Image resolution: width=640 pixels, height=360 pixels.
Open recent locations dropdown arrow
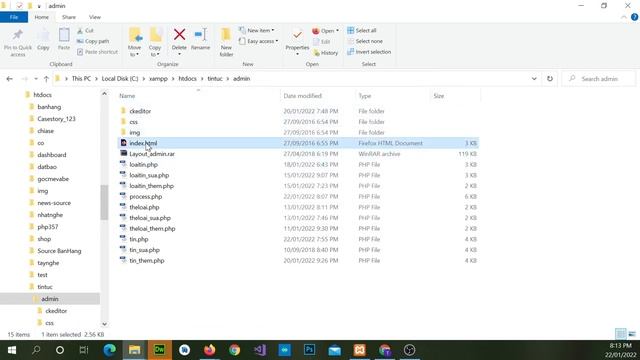coord(36,79)
